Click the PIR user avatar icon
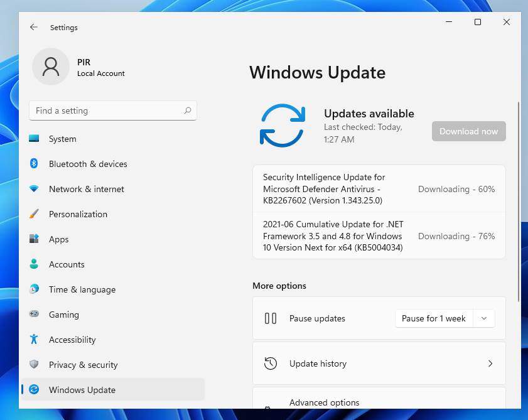528x420 pixels. [51, 67]
